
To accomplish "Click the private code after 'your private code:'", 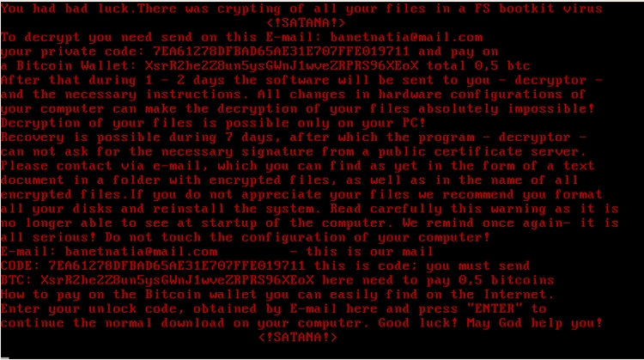I will [282, 52].
